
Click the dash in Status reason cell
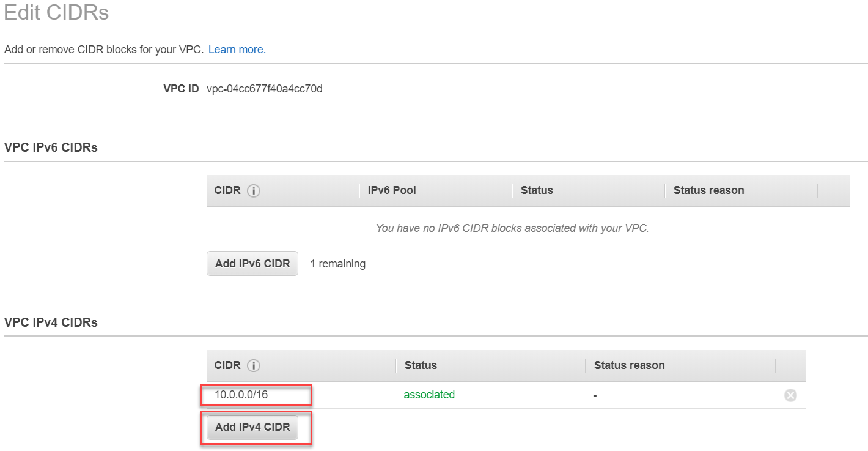pos(595,395)
